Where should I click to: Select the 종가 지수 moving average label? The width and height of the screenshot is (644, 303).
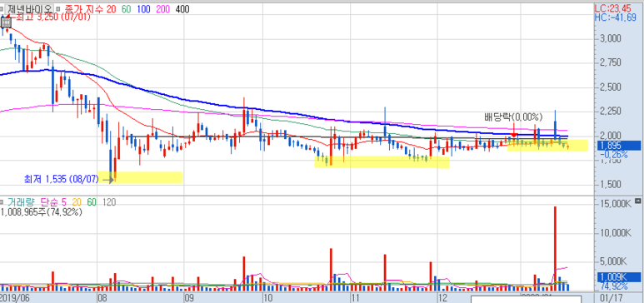(x=84, y=9)
